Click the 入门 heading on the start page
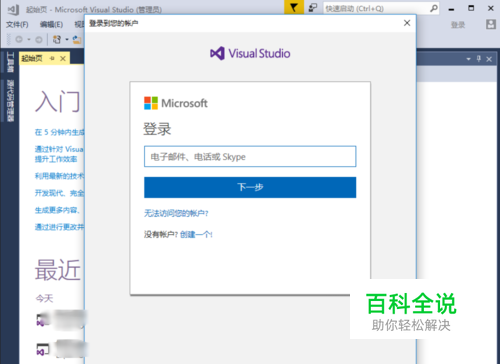Screen dimensions: 500x364 point(57,101)
